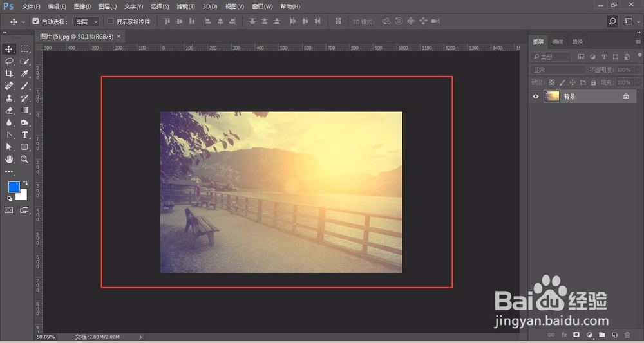Click the auto-align layers icon
The height and width of the screenshot is (343, 644).
tap(338, 21)
